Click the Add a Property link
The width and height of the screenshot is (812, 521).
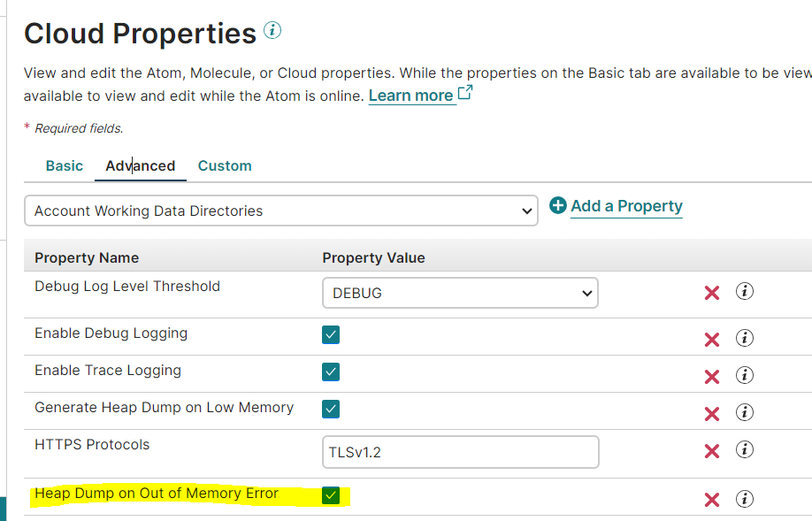tap(626, 206)
